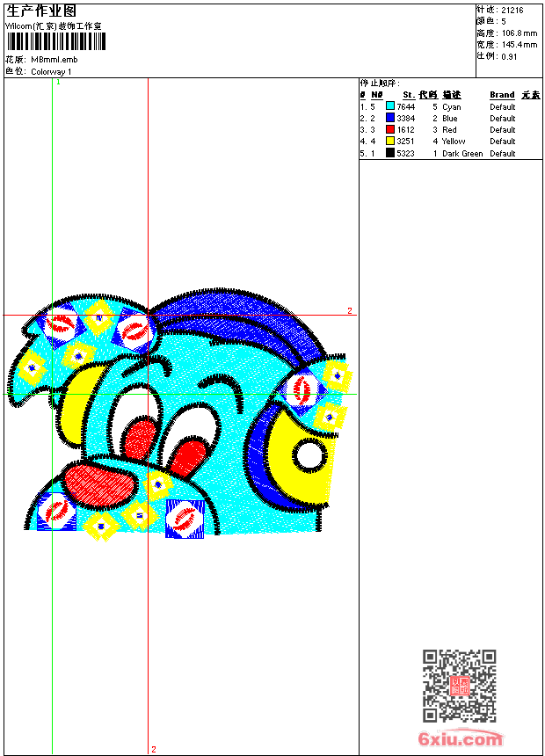The image size is (545, 756).
Task: Select stitch value 5323 in Dark Green row
Action: point(405,153)
